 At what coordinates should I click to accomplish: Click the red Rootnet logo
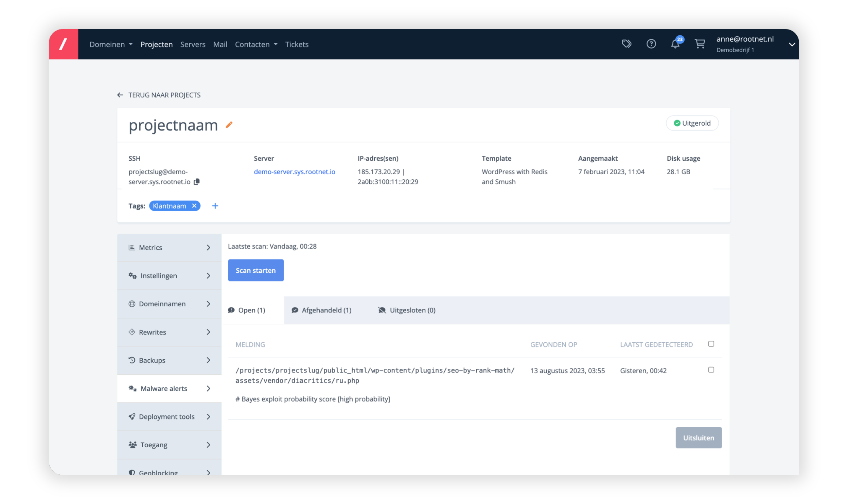[64, 44]
